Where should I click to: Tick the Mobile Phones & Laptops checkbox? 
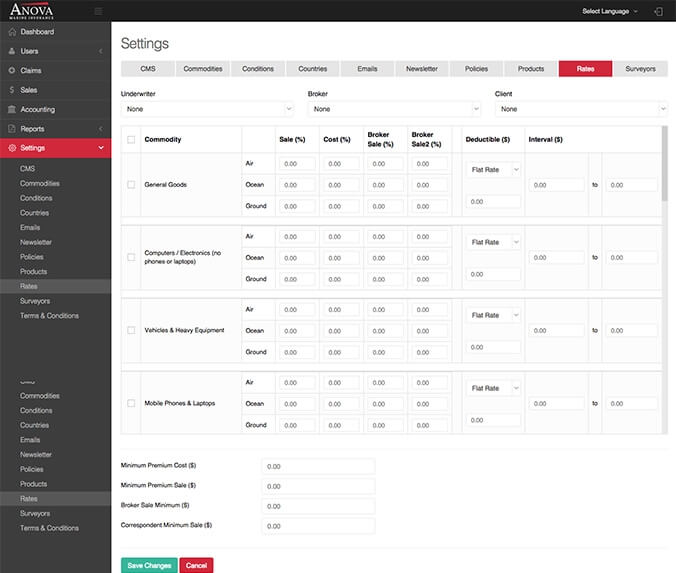click(x=131, y=403)
